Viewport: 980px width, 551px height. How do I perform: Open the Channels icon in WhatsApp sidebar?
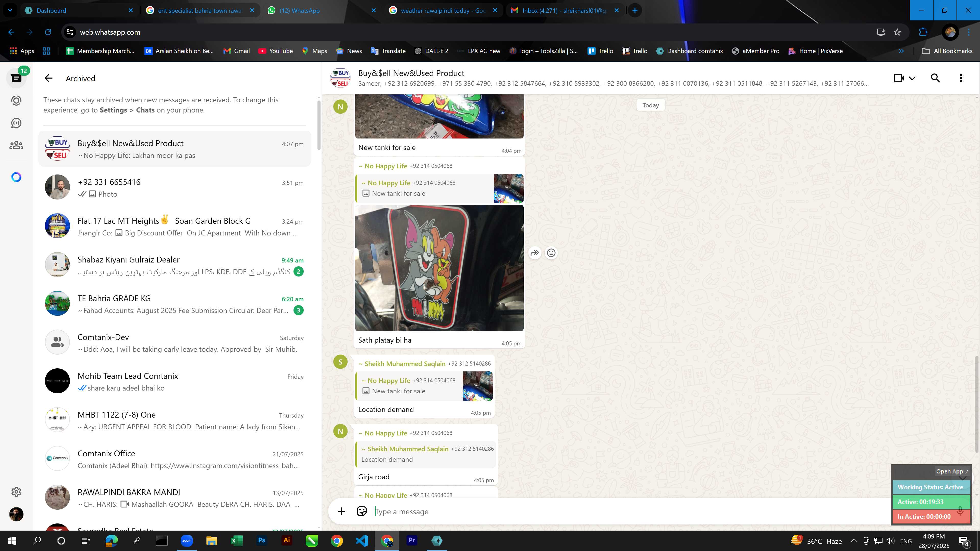pyautogui.click(x=16, y=123)
